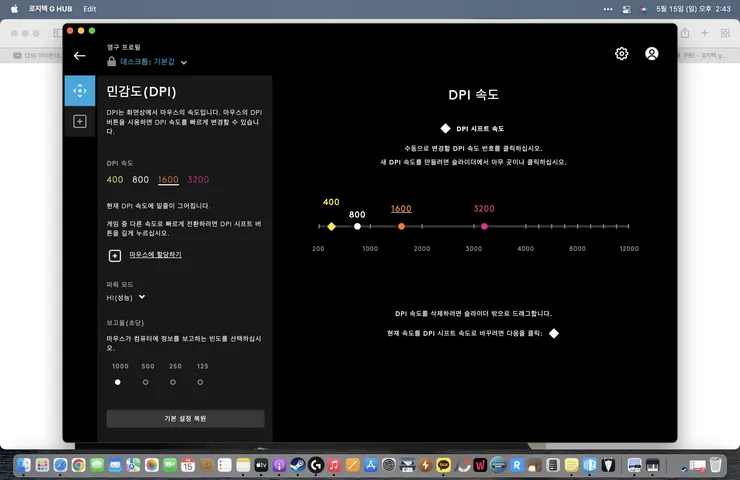This screenshot has width=740, height=480.
Task: Open Calendar in the dock
Action: pos(188,465)
